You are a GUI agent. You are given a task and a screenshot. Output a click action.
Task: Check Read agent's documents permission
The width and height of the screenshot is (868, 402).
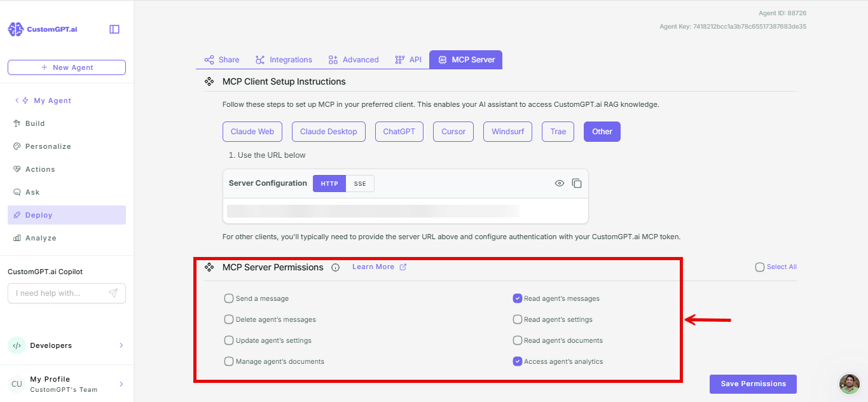tap(518, 340)
